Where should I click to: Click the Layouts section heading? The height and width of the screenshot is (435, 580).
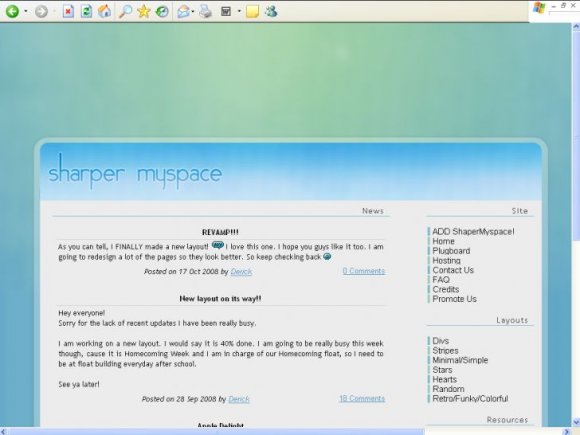point(512,320)
